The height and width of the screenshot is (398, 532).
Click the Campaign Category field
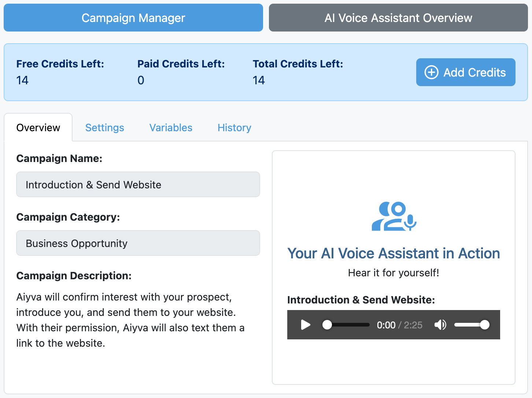pyautogui.click(x=138, y=243)
